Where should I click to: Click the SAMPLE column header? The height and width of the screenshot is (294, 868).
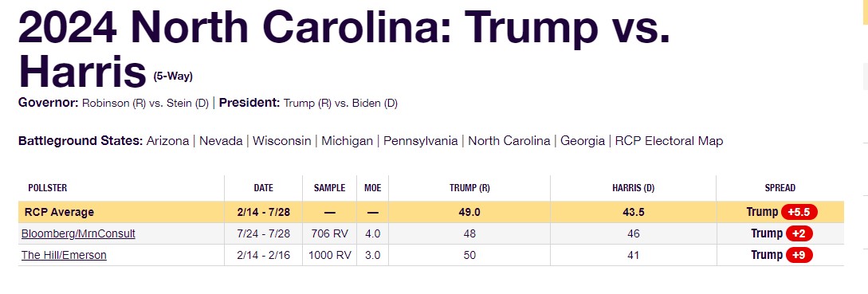[x=329, y=188]
